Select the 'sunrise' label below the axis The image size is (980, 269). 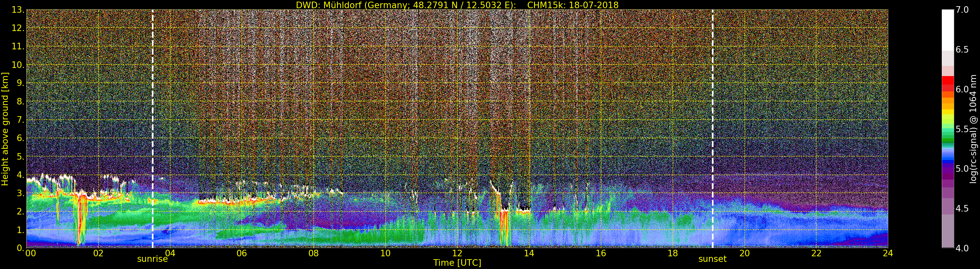click(x=153, y=259)
